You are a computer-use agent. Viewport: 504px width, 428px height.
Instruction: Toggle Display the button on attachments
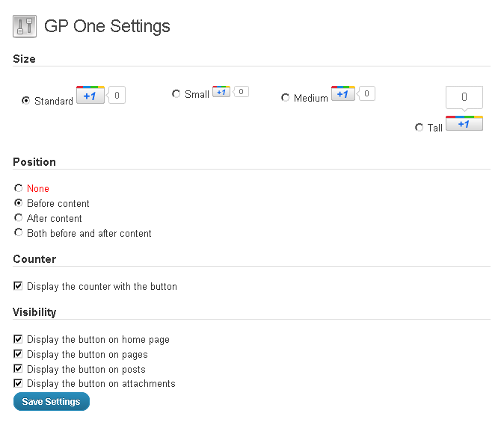click(18, 383)
